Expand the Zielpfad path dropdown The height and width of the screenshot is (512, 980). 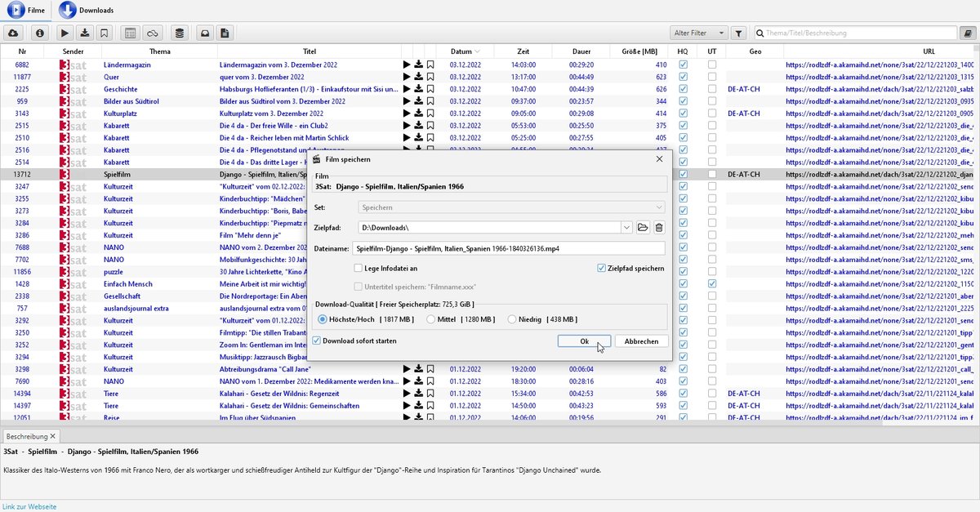626,228
